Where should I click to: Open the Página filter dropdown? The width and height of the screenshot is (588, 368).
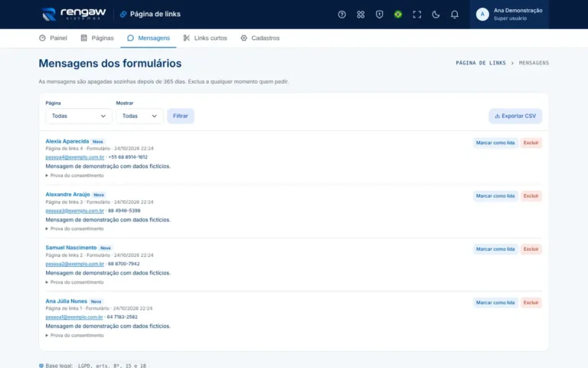point(79,116)
